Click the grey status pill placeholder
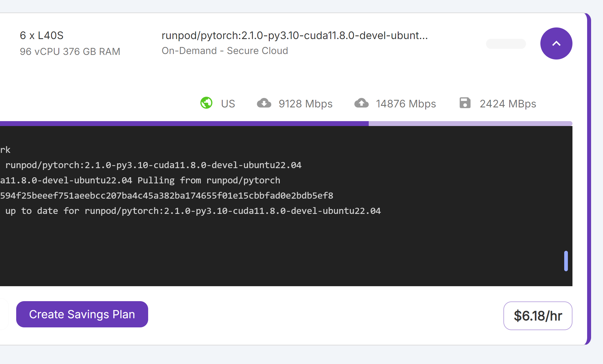This screenshot has width=603, height=364. [506, 44]
